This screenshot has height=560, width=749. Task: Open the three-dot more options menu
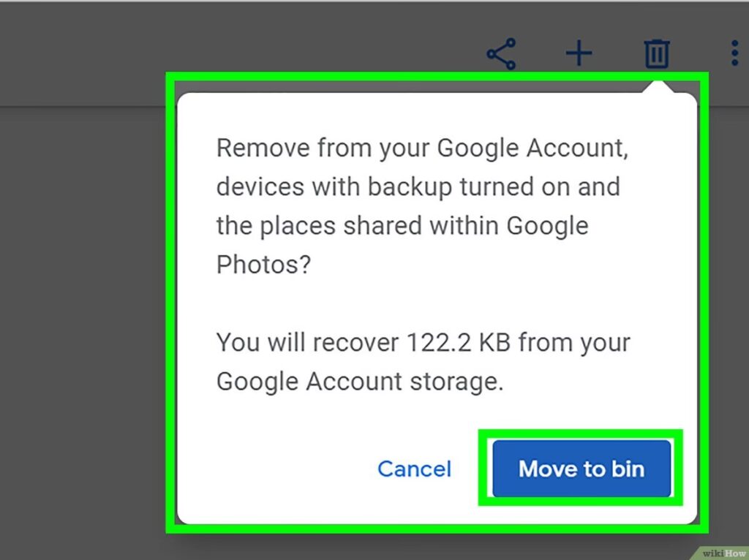734,54
